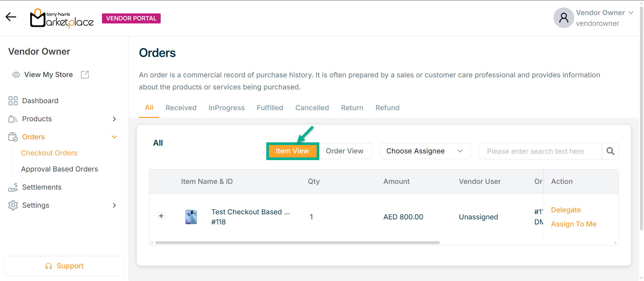Switch to Order View toggle
The height and width of the screenshot is (281, 644).
(344, 151)
